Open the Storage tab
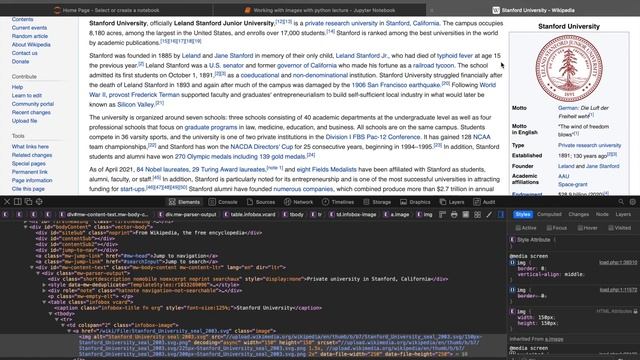 pyautogui.click(x=377, y=202)
